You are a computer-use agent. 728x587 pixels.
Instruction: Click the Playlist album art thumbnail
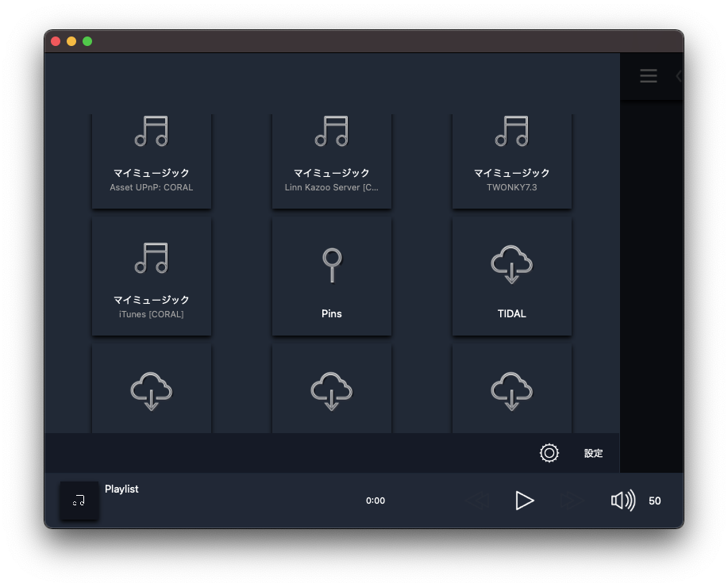pyautogui.click(x=79, y=501)
